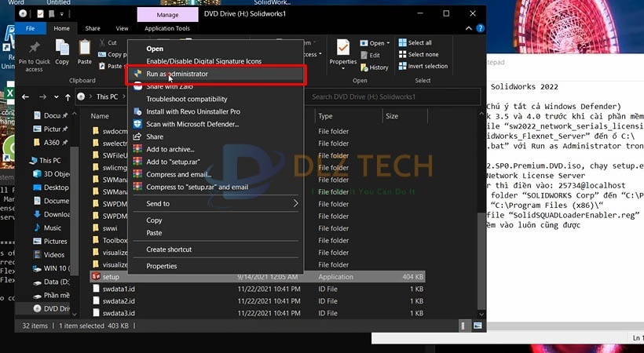Switch to large icons view icon
The height and width of the screenshot is (353, 644).
pos(478,326)
